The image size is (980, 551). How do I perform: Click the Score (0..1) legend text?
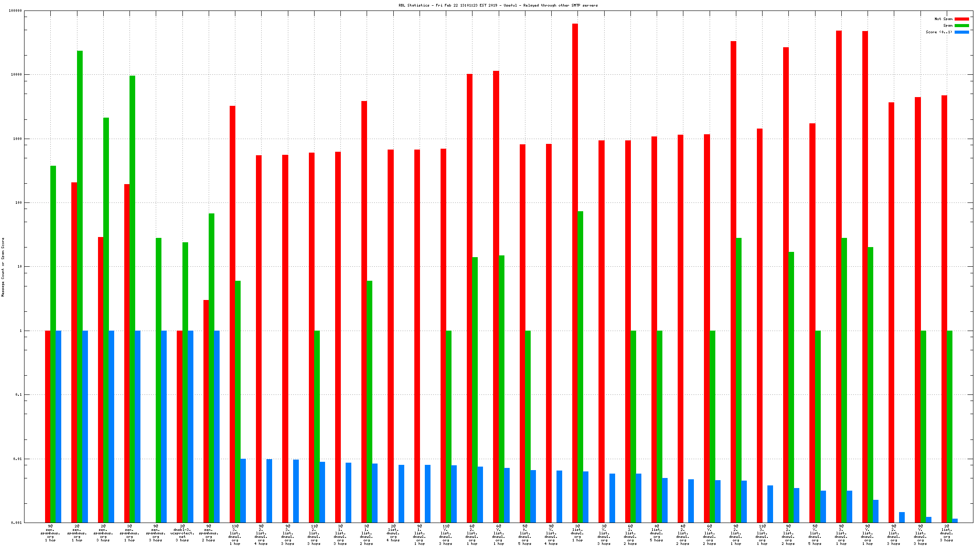click(939, 32)
